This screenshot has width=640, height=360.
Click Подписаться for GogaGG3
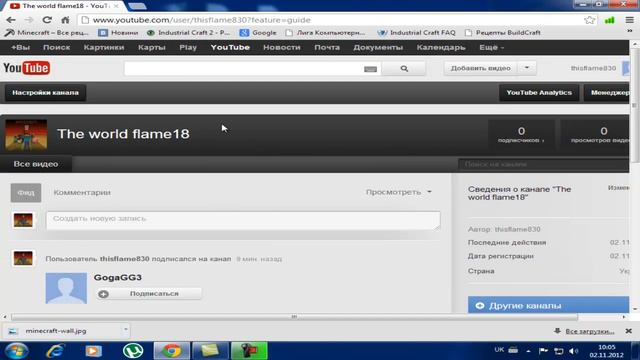149,293
